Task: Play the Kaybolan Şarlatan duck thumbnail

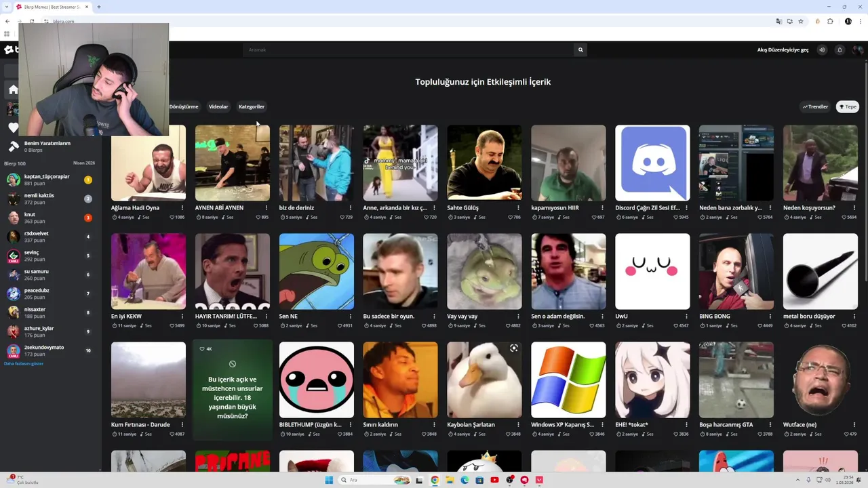Action: click(x=484, y=380)
